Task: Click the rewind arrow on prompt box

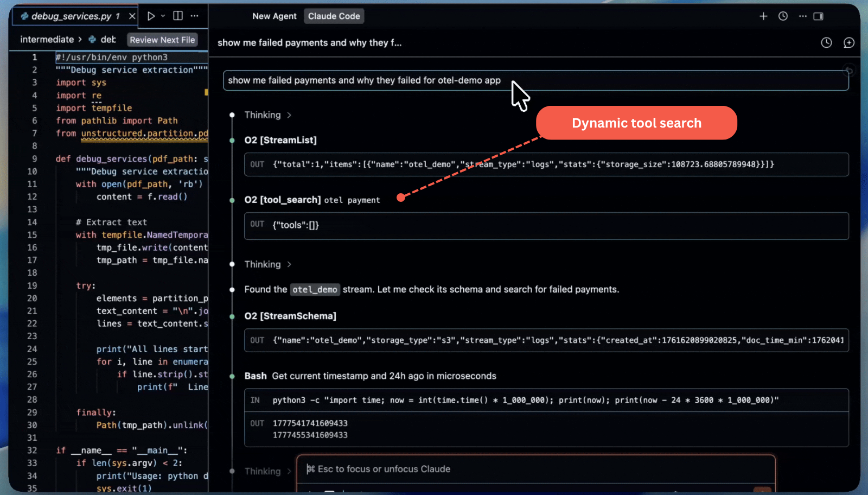Action: coord(850,71)
